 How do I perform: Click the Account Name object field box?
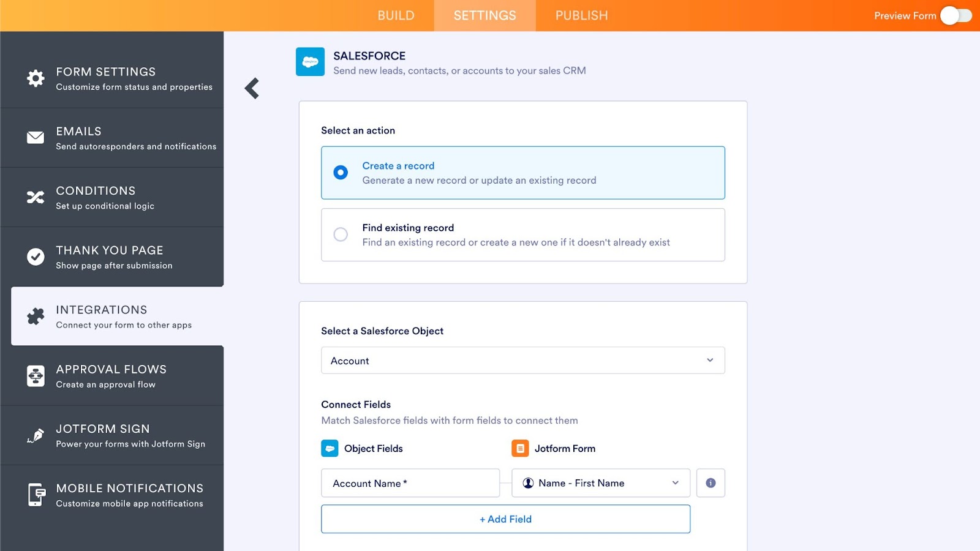(x=410, y=483)
